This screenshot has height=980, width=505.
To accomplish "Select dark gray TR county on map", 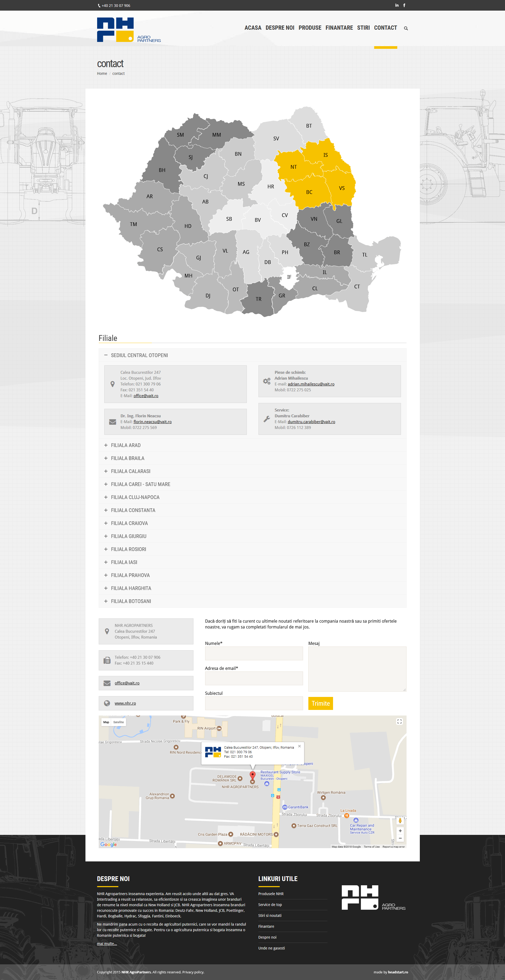I will [x=258, y=299].
